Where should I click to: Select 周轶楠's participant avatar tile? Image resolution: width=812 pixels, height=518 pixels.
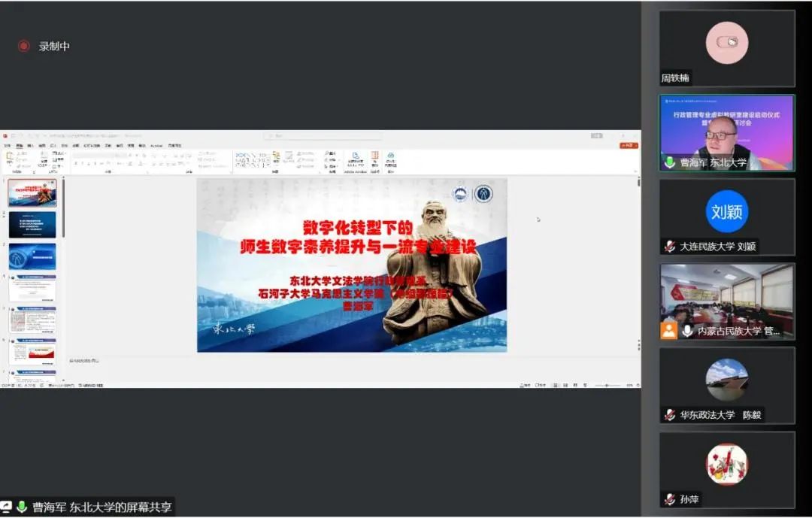click(x=727, y=48)
